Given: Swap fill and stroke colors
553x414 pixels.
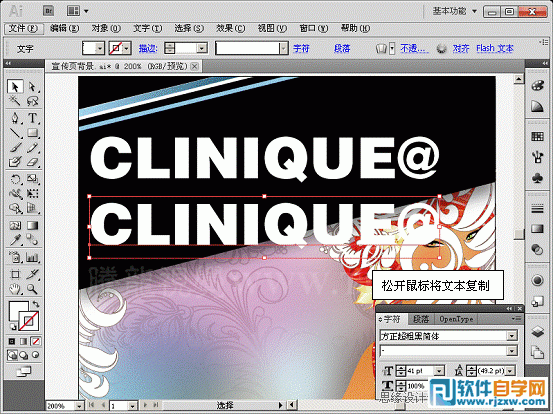Looking at the screenshot, I should pos(36,304).
